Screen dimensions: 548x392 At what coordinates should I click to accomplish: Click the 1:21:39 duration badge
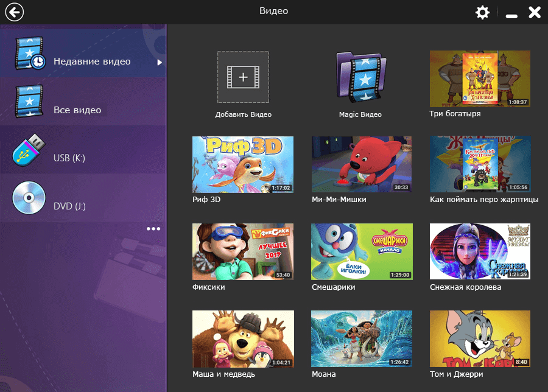518,275
